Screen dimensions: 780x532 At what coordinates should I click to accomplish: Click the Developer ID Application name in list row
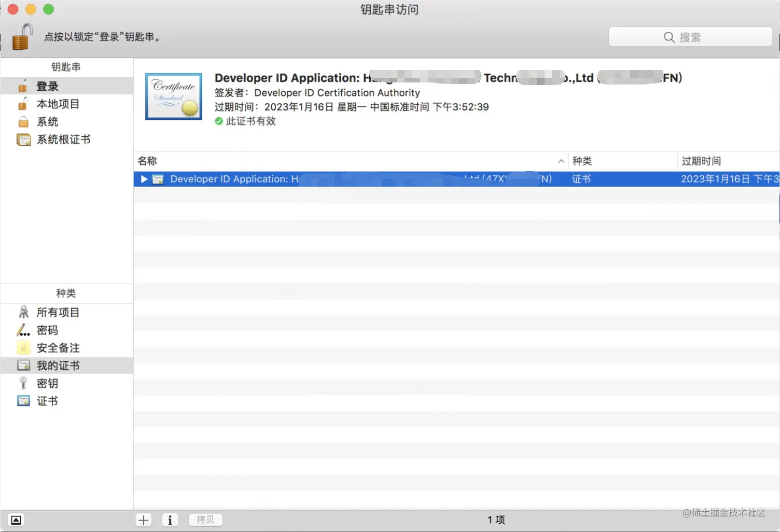tap(361, 179)
